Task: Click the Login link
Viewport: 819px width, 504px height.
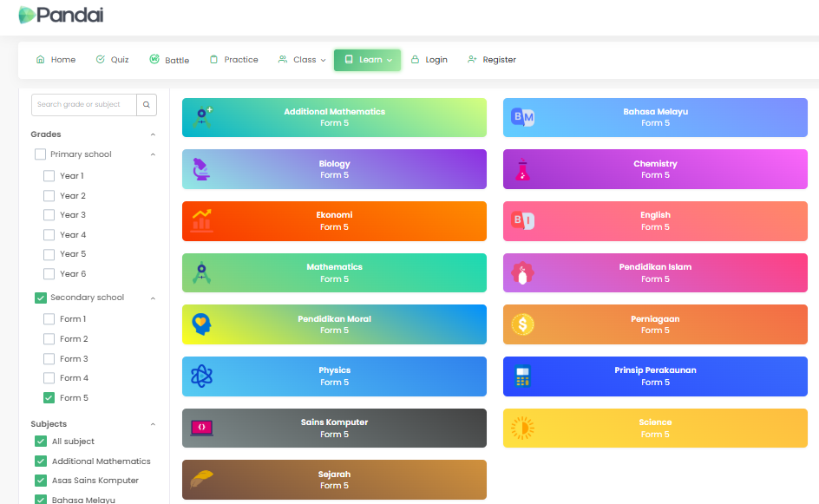Action: 429,60
